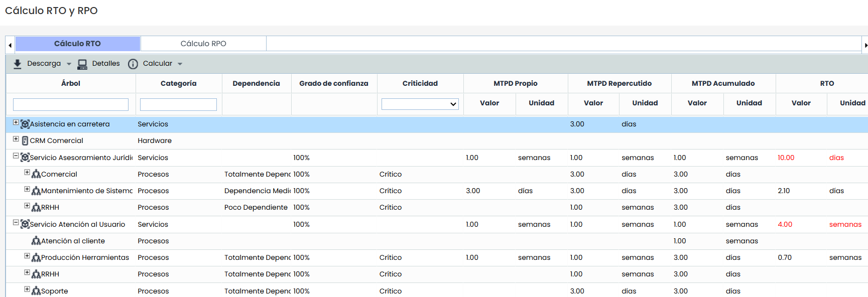Click the CRM Comercial hardware icon
Image resolution: width=868 pixels, height=297 pixels.
25,141
